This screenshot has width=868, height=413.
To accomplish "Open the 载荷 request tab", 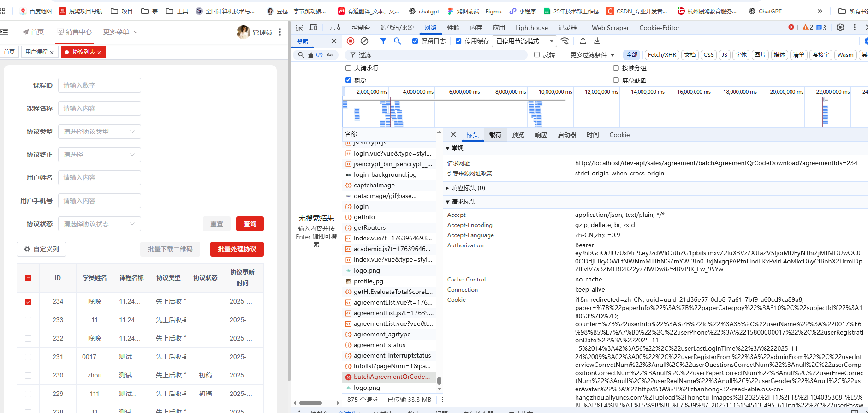I will pos(495,135).
